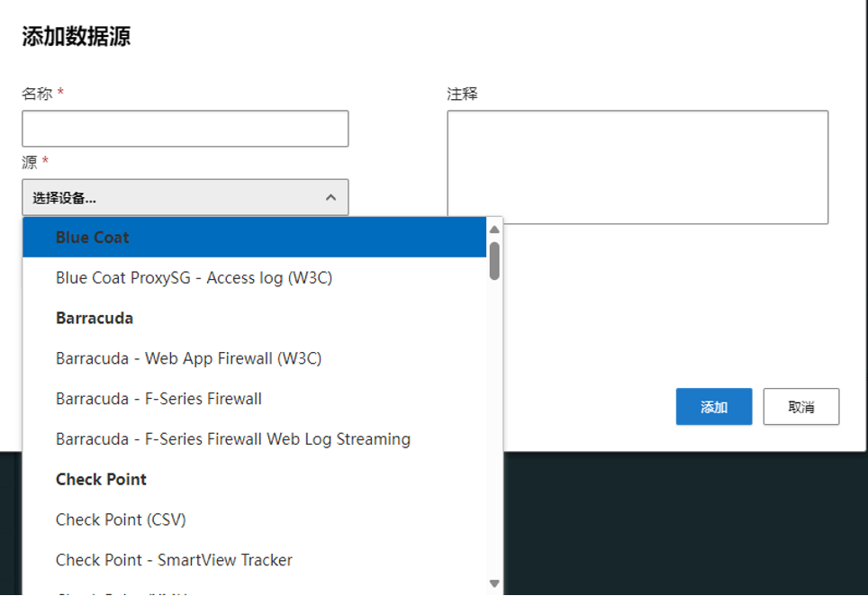Screen dimensions: 868x596
Task: Choose Blue Coat ProxySG - Access log (W3C)
Action: pos(255,278)
